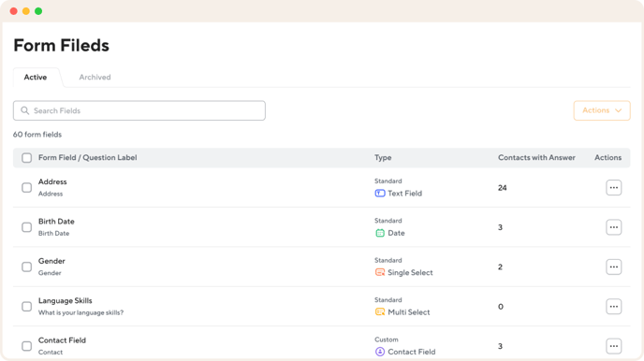Click the Multi Select type icon
This screenshot has width=644, height=361.
tap(380, 312)
